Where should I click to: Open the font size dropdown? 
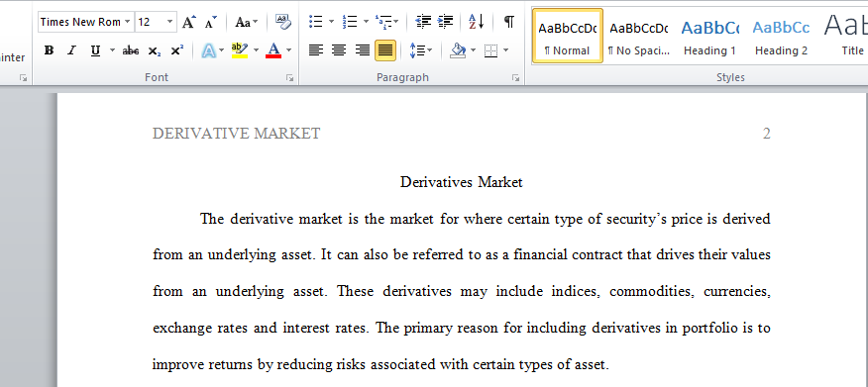click(x=170, y=22)
